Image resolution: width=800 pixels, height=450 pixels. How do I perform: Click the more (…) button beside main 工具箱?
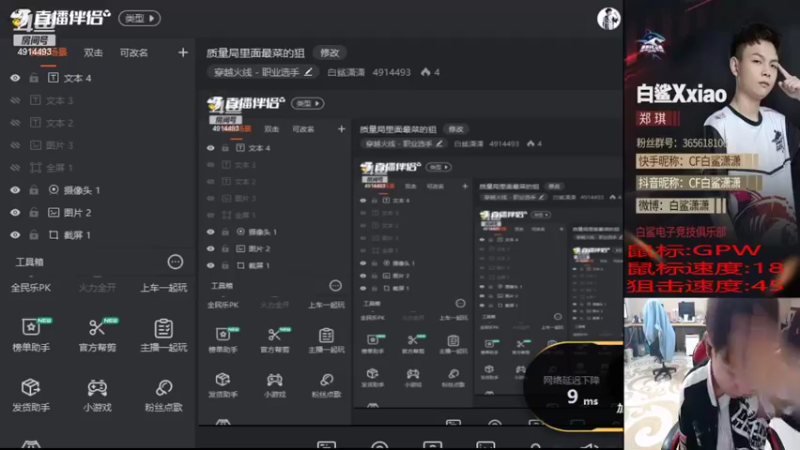pyautogui.click(x=175, y=262)
